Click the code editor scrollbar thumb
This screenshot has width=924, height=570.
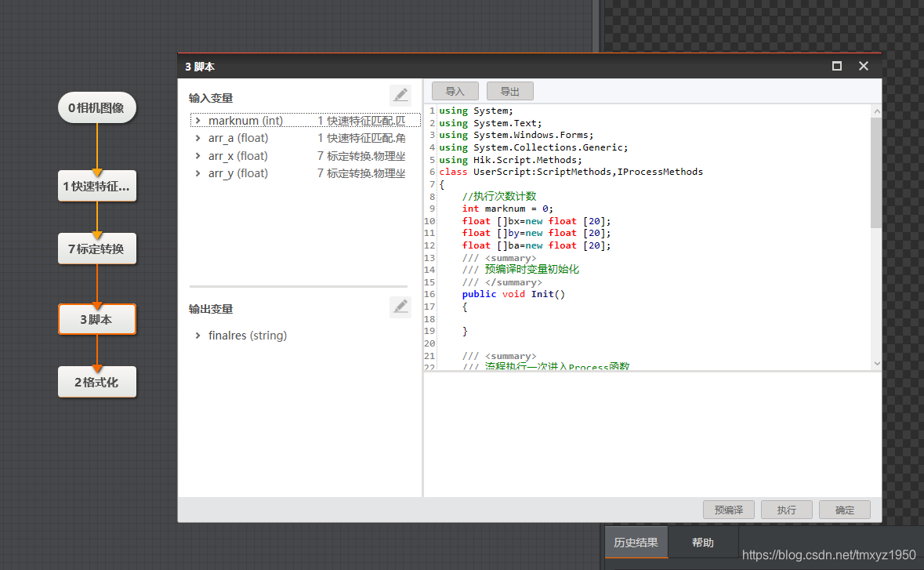coord(876,172)
